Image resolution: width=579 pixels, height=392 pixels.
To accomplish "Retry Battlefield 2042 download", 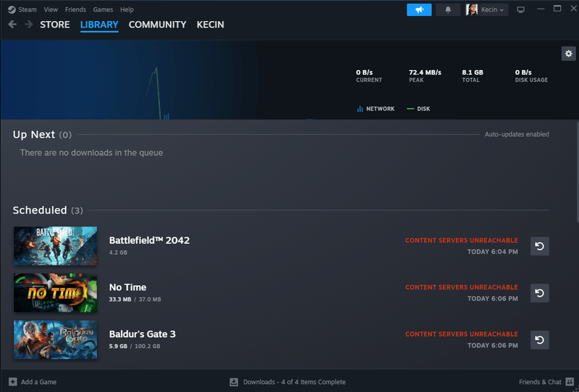I will 539,246.
